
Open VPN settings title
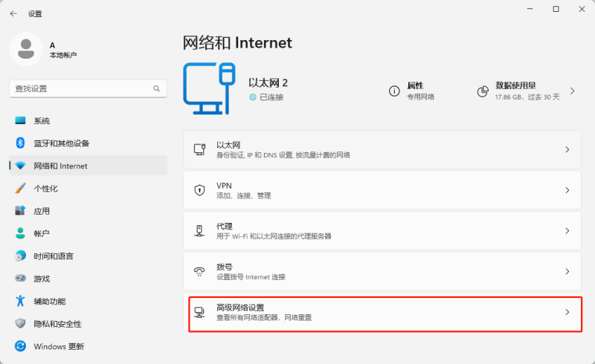point(224,186)
